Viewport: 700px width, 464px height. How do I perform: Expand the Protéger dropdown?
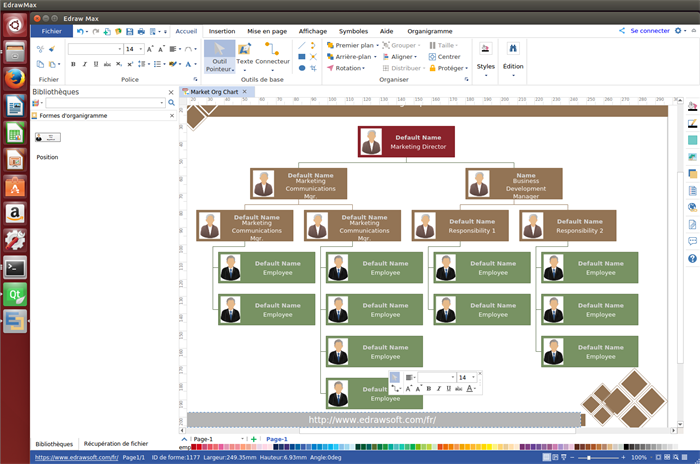tap(467, 68)
